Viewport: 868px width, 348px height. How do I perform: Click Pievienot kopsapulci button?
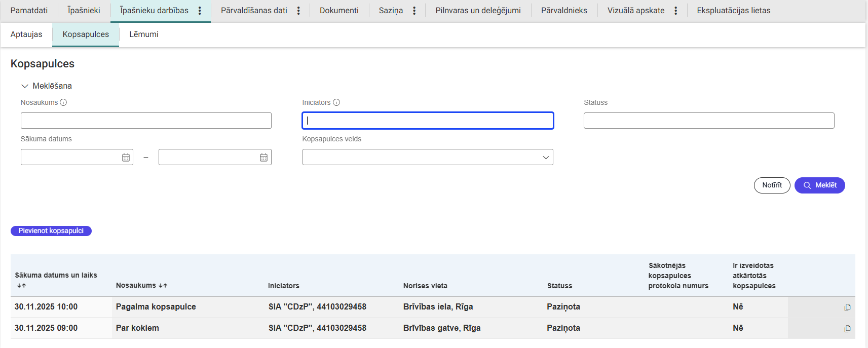coord(51,231)
